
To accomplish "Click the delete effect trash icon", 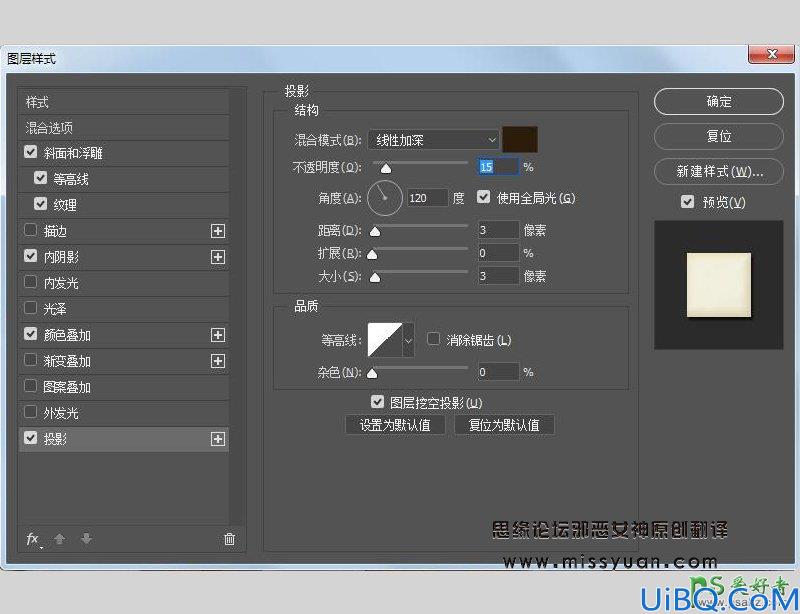I will pyautogui.click(x=230, y=539).
